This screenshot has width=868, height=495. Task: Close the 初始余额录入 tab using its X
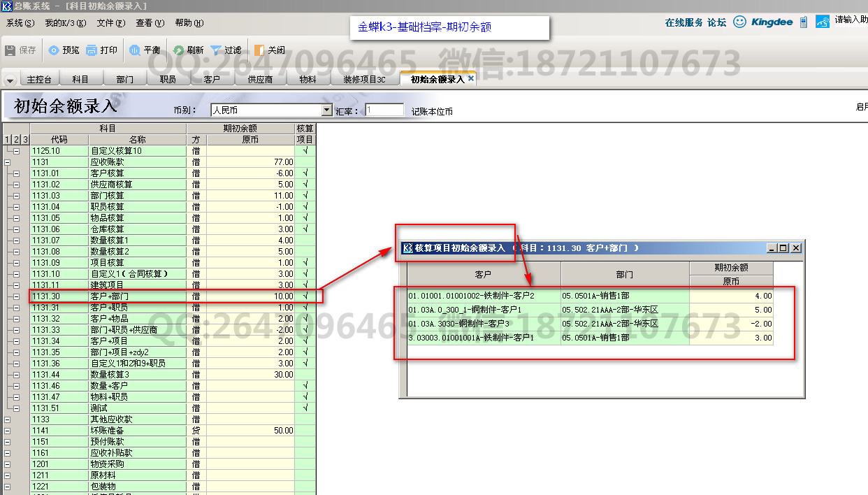click(x=471, y=79)
